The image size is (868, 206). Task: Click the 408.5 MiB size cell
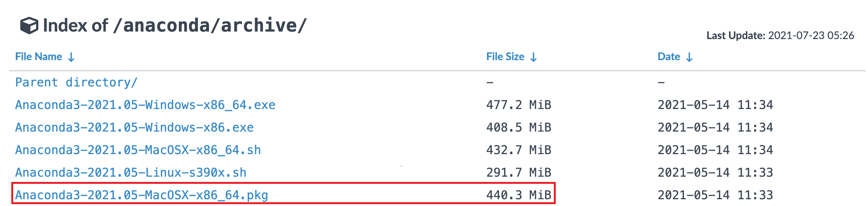[x=519, y=127]
